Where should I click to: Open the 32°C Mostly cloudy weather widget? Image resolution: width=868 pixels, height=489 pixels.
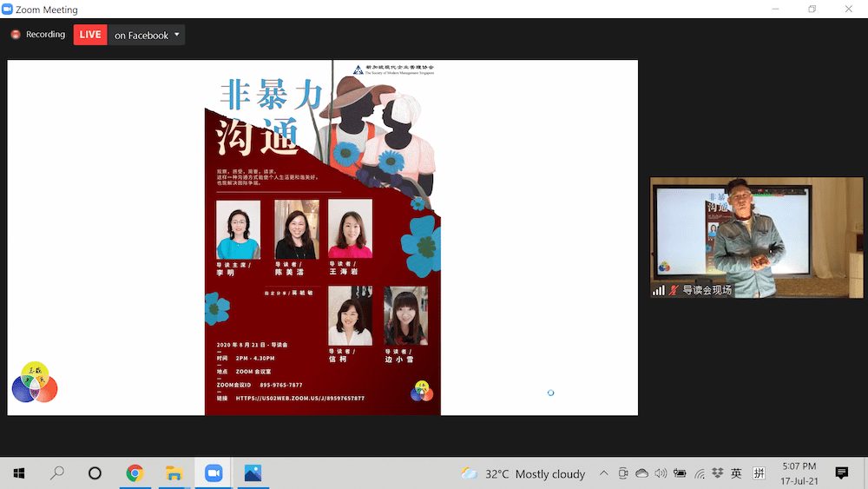tap(523, 473)
